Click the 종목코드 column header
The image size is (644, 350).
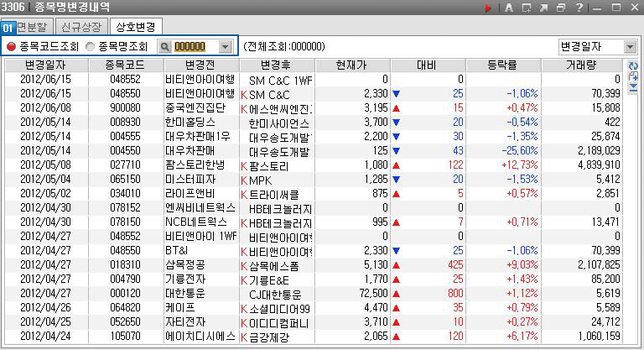coord(126,65)
